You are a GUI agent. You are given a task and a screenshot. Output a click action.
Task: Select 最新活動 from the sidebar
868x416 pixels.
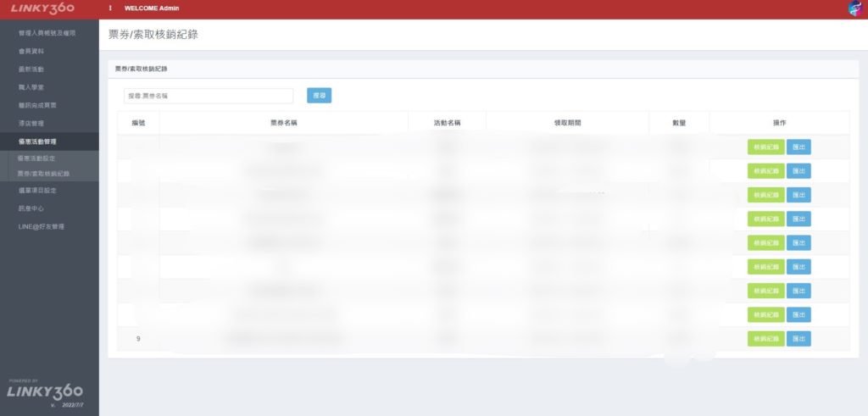point(31,69)
